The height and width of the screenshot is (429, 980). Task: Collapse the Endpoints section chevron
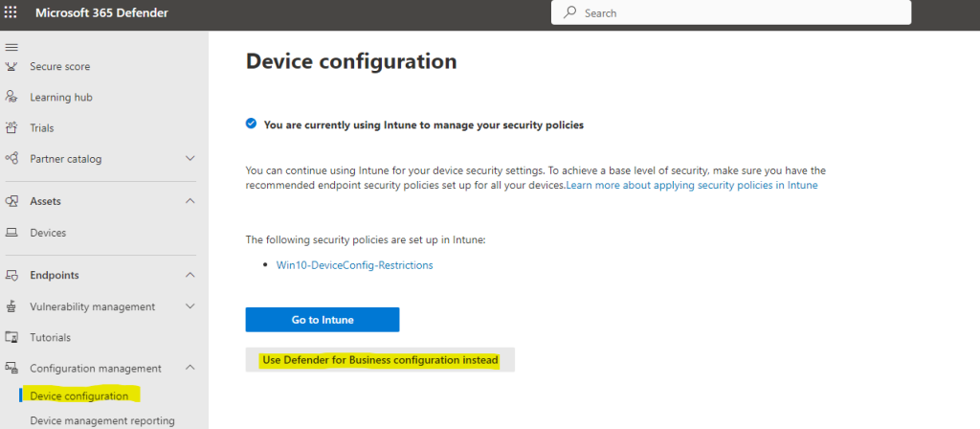point(190,275)
